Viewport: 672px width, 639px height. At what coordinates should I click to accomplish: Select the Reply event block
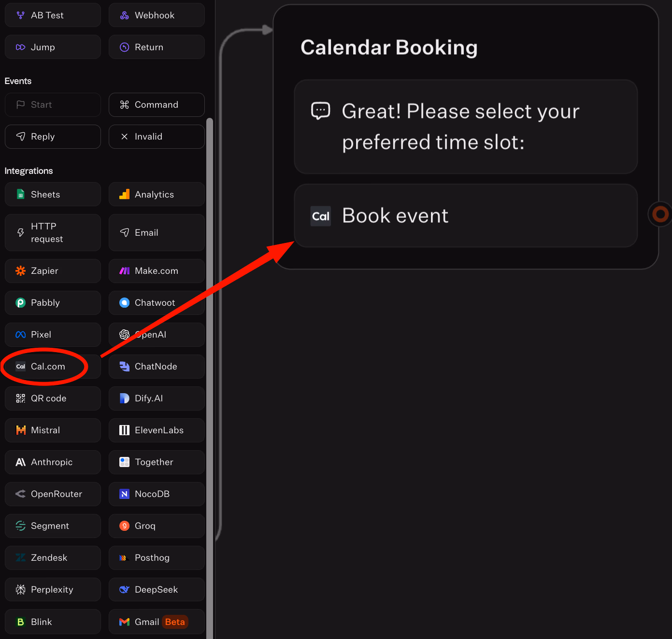pyautogui.click(x=52, y=136)
